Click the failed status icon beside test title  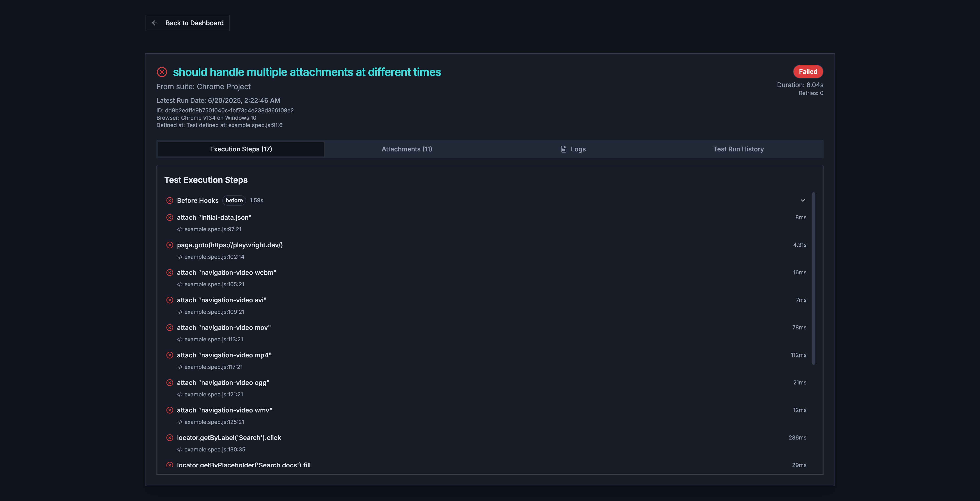pos(162,72)
